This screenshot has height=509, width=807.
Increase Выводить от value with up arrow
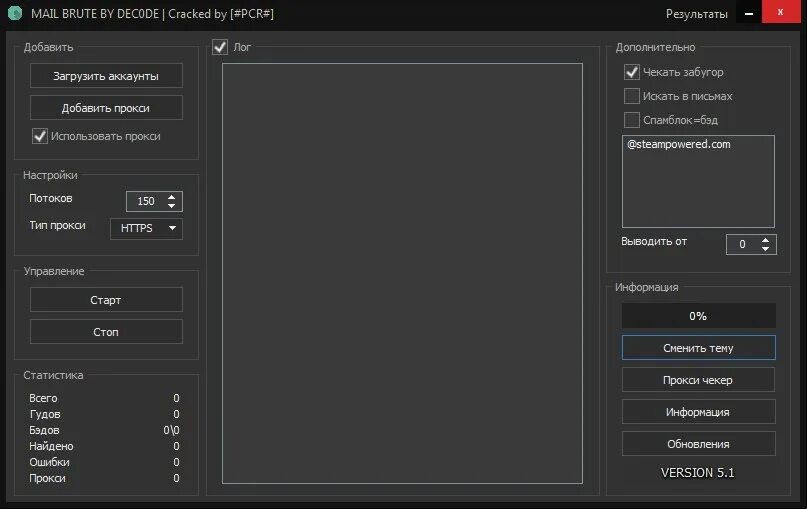(x=765, y=240)
